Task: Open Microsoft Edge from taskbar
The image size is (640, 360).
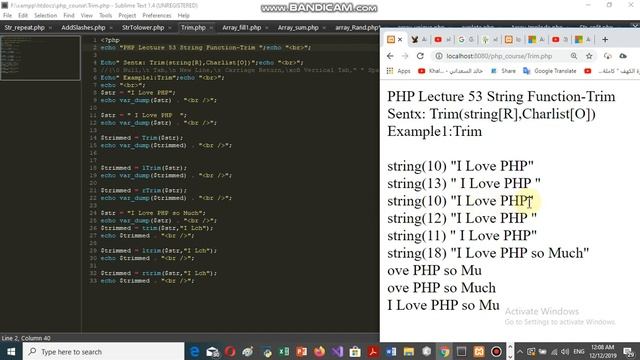Action: [195, 351]
